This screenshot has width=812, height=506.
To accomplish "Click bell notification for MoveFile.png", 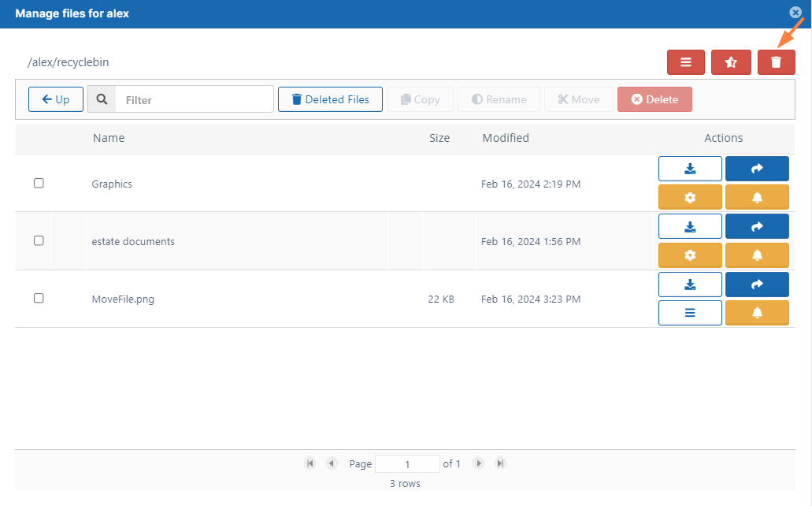I will coord(757,313).
